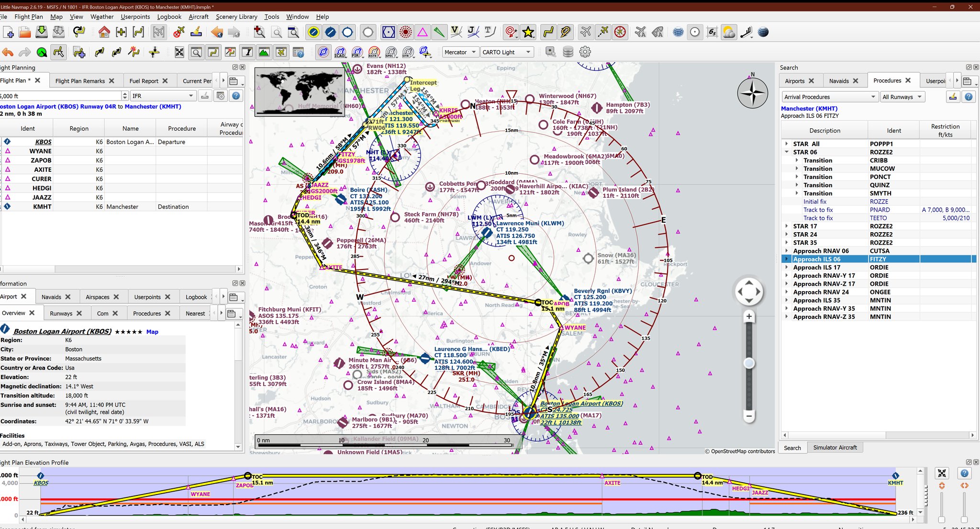Open the Scenery Library menu
This screenshot has width=980, height=529.
(236, 17)
